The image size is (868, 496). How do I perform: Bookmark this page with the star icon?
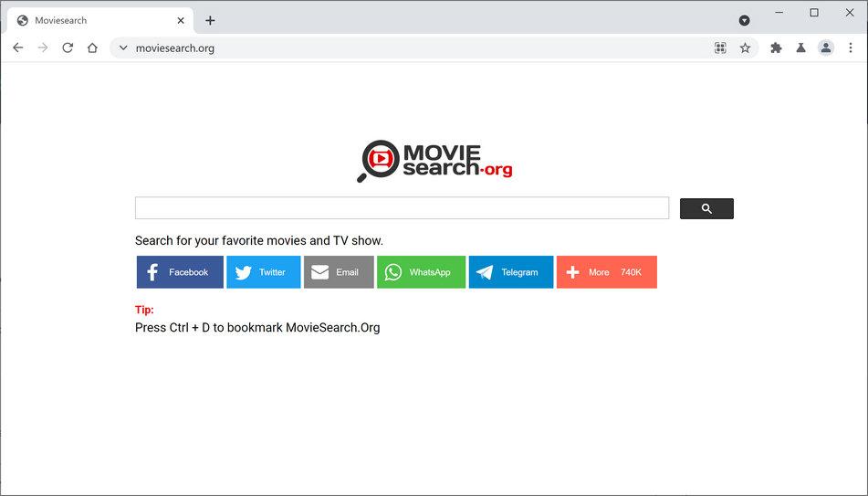pyautogui.click(x=745, y=47)
